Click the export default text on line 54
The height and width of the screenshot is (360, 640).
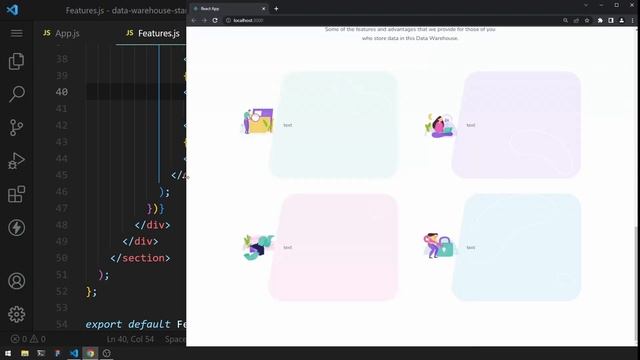tap(128, 324)
